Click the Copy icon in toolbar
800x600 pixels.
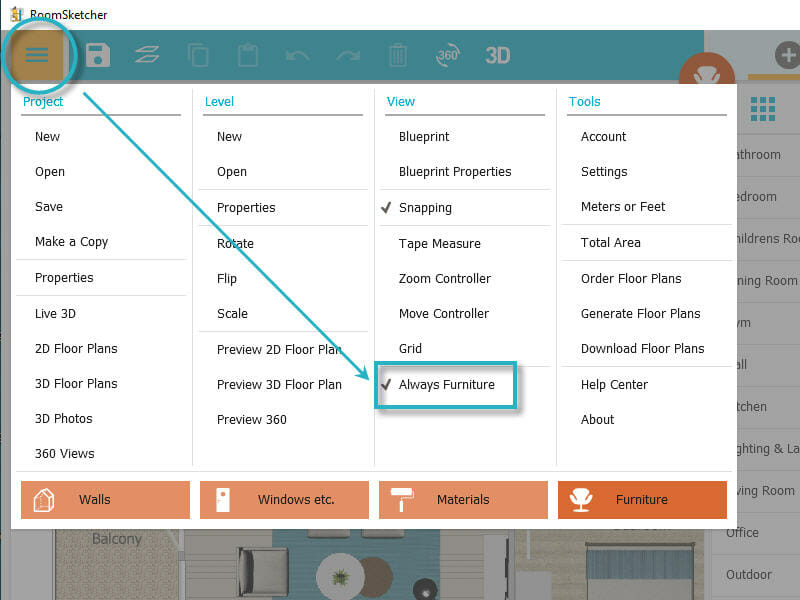click(198, 55)
